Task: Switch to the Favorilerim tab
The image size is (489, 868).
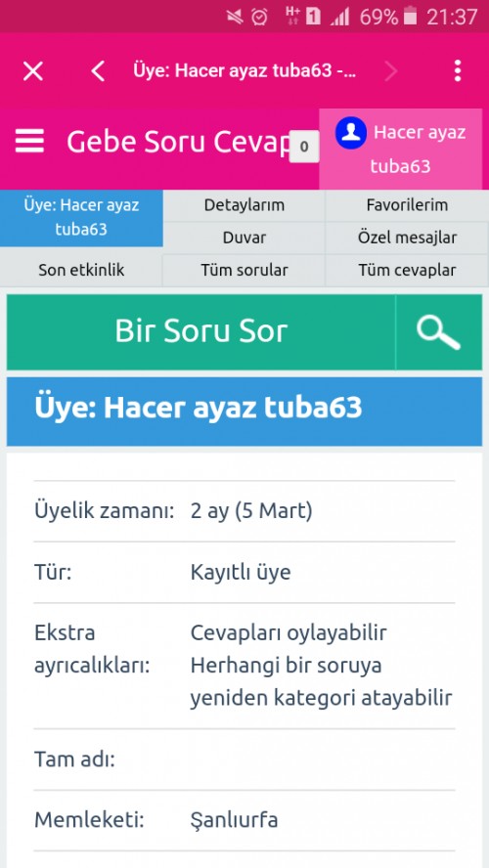Action: point(407,205)
